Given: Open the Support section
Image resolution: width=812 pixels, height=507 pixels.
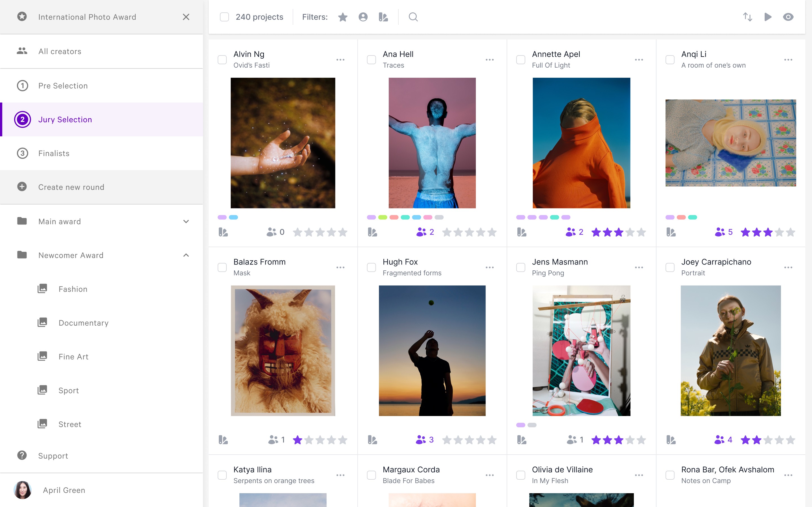Looking at the screenshot, I should (x=53, y=455).
